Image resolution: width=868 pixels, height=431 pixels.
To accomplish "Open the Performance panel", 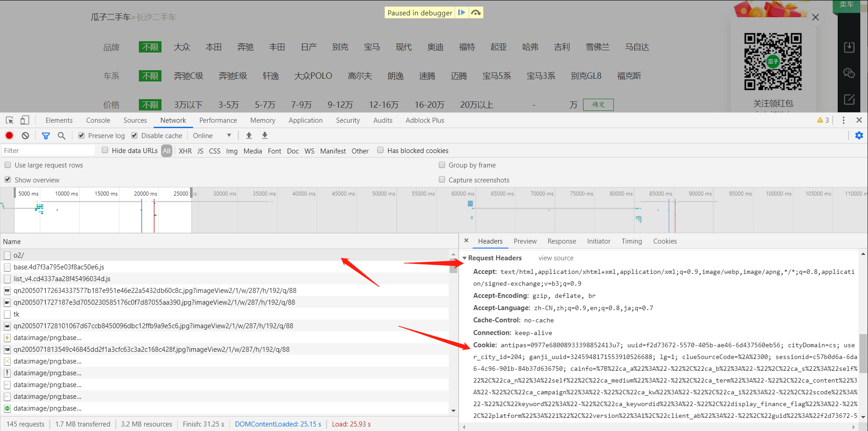I will pyautogui.click(x=218, y=120).
